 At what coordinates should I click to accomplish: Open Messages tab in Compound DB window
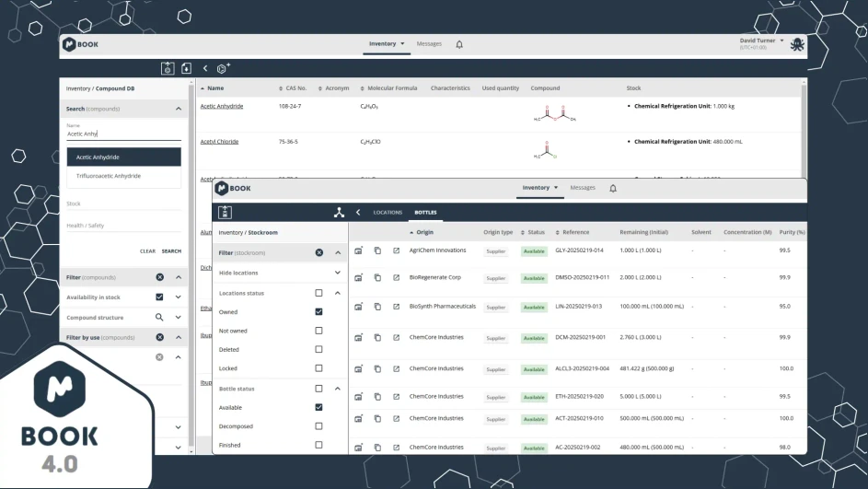pyautogui.click(x=429, y=44)
